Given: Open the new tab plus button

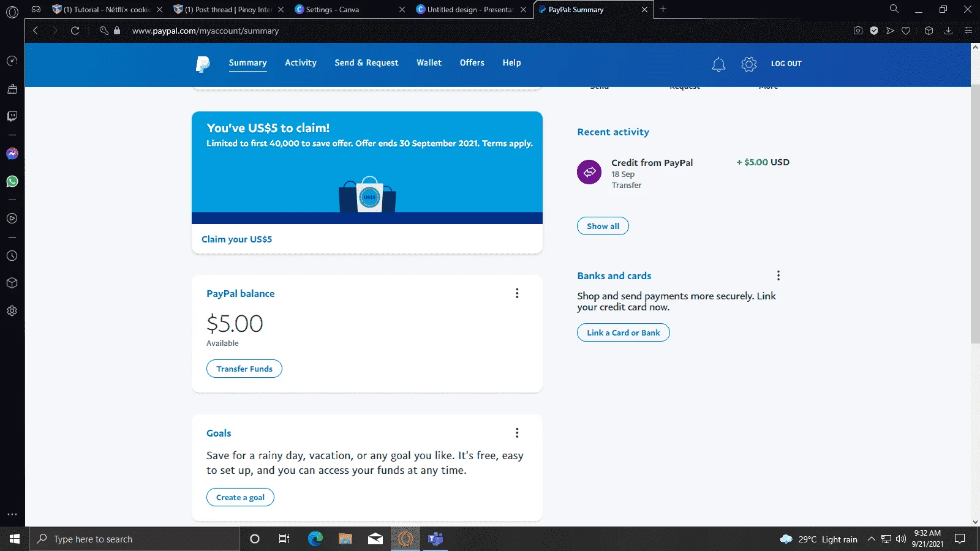Looking at the screenshot, I should 663,9.
